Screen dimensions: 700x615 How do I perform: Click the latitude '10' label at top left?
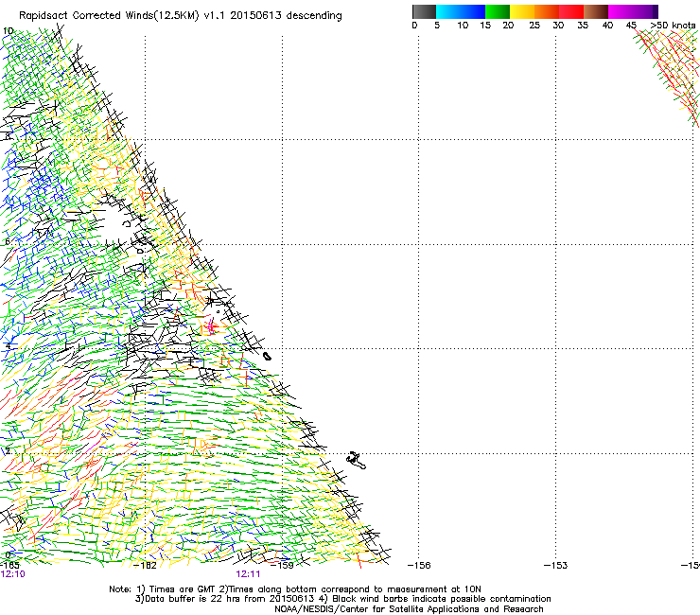coord(8,31)
